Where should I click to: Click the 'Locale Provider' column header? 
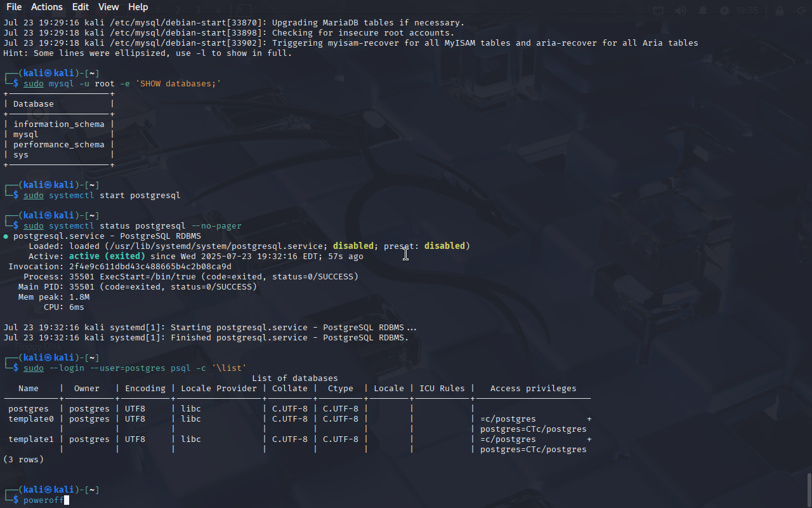tap(219, 389)
